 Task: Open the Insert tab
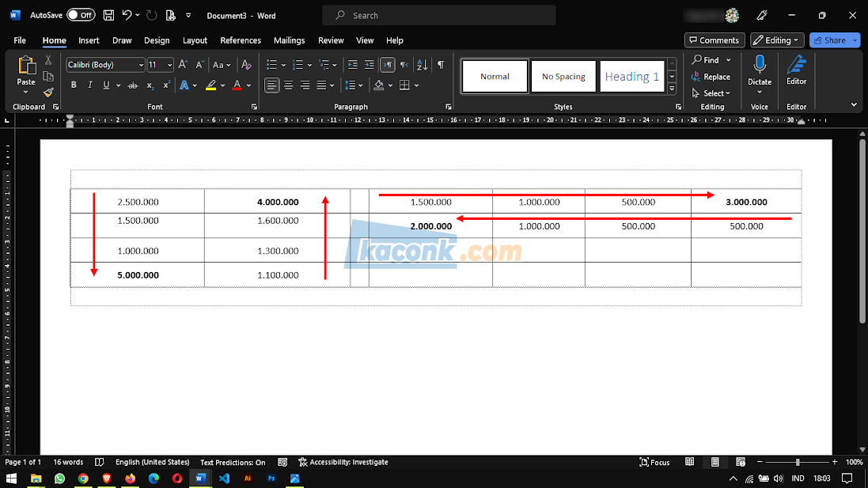point(89,40)
